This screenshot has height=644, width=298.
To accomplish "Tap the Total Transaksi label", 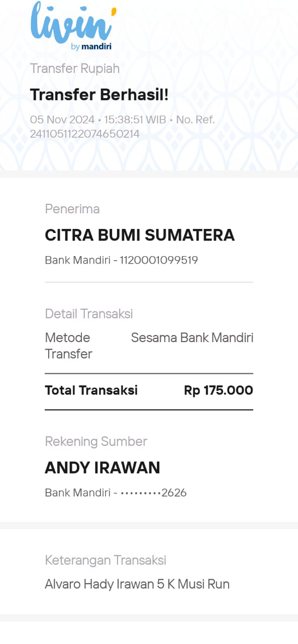I will coord(91,390).
